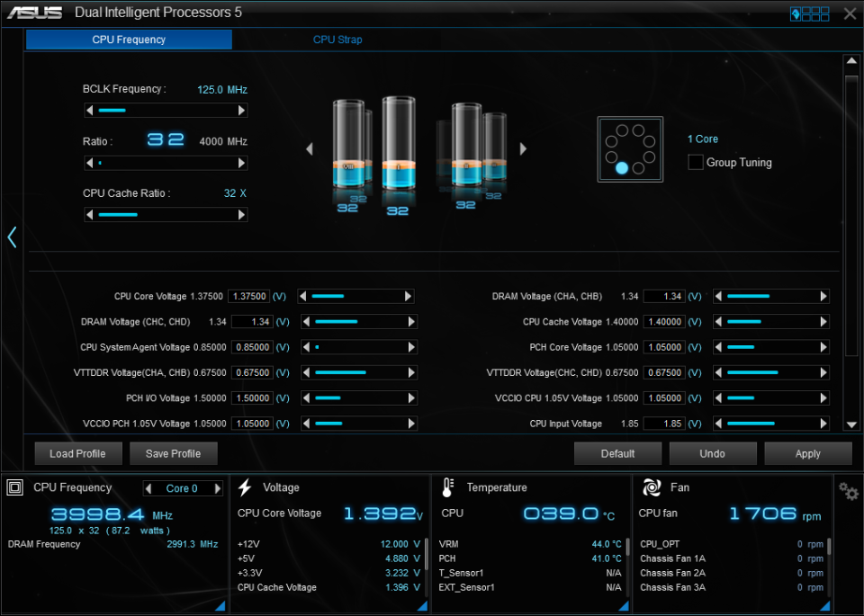Open the monitoring settings gear icon
The height and width of the screenshot is (616, 864).
coord(848,490)
